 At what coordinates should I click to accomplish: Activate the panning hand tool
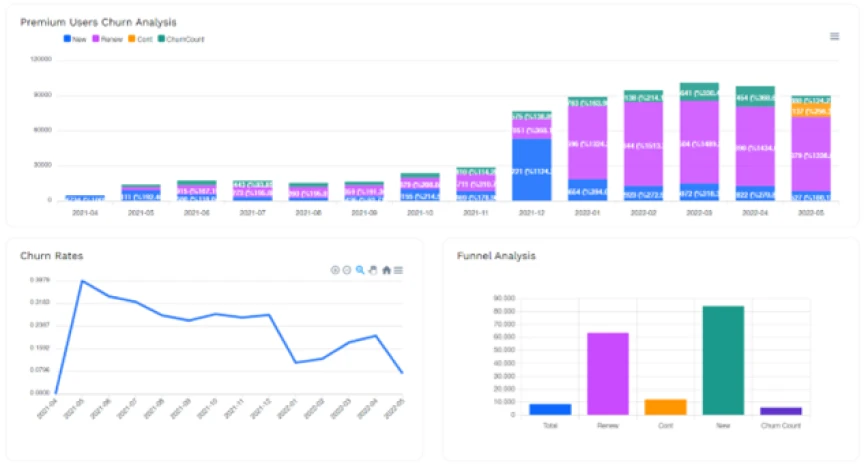tap(373, 270)
